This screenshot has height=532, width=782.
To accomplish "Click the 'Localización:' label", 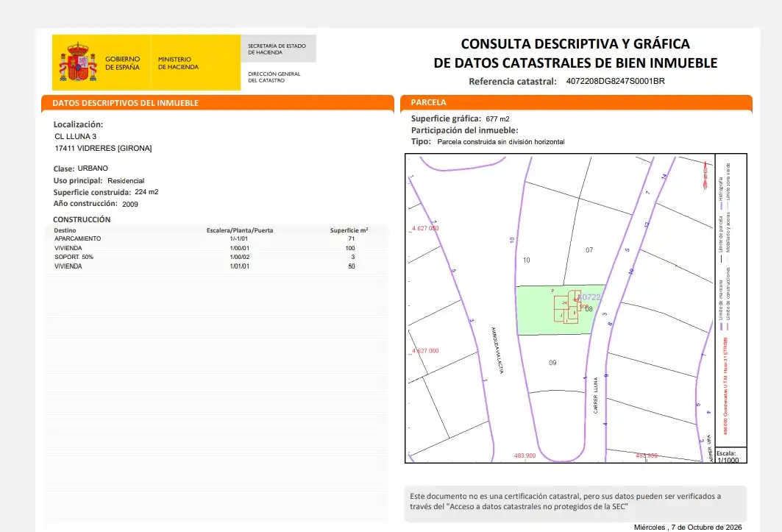I will 78,124.
